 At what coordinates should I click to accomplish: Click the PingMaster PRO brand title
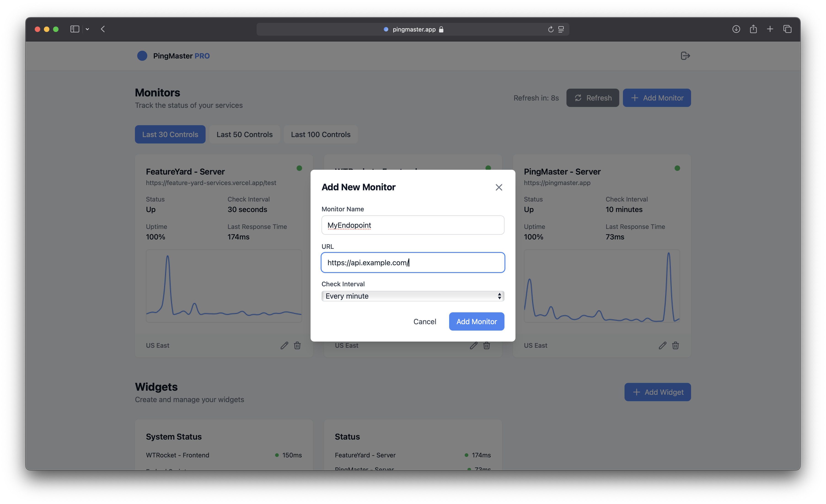point(181,56)
